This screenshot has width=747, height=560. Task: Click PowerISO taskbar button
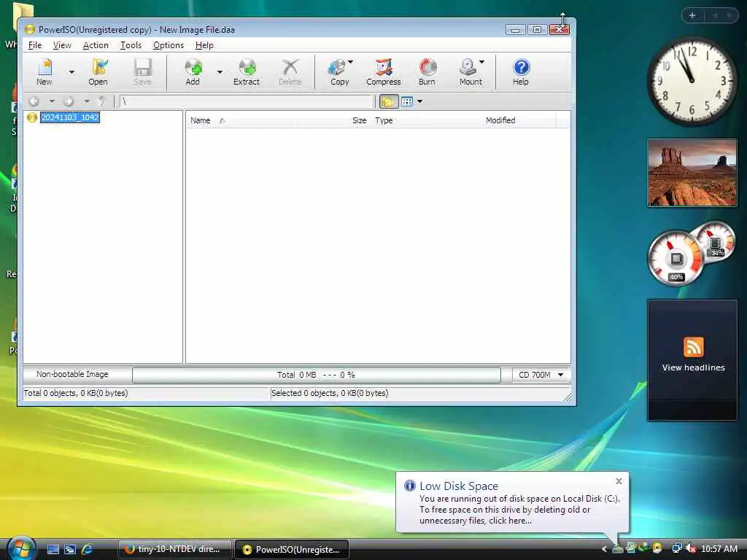[x=292, y=549]
